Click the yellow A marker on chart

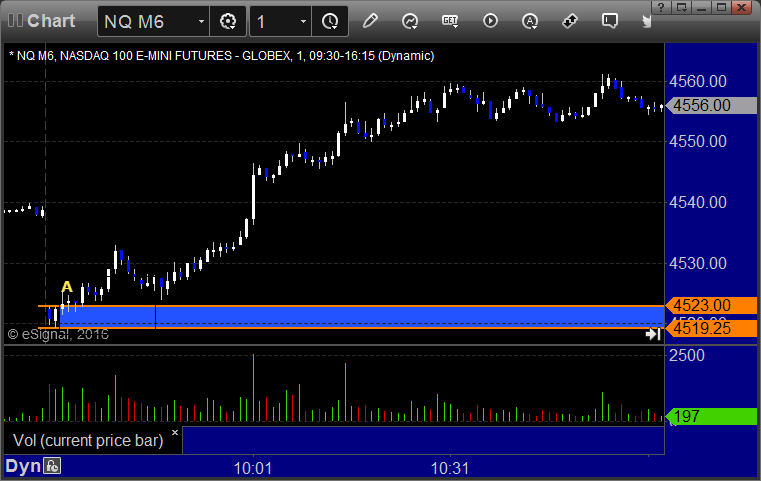point(67,287)
